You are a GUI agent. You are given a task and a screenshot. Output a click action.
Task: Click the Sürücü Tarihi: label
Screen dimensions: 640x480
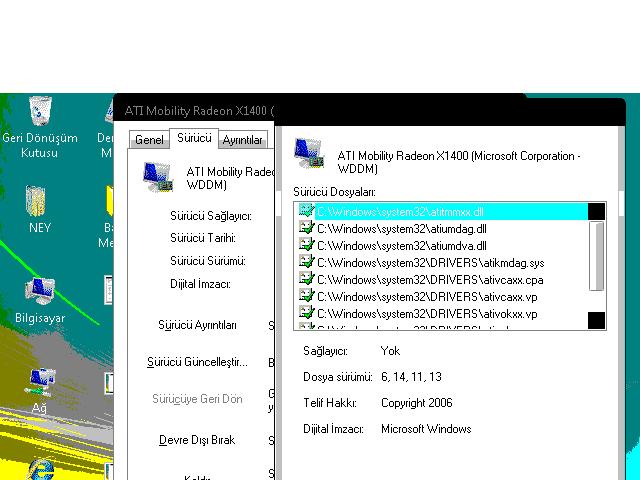pyautogui.click(x=203, y=238)
